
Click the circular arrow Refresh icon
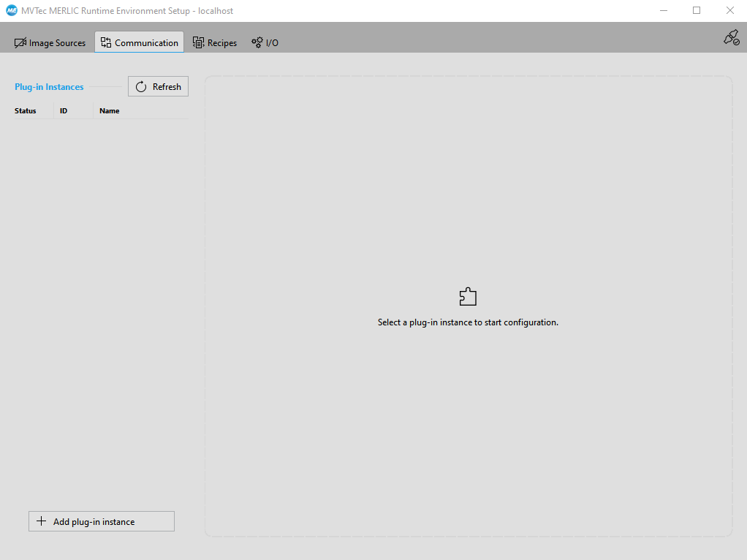142,87
